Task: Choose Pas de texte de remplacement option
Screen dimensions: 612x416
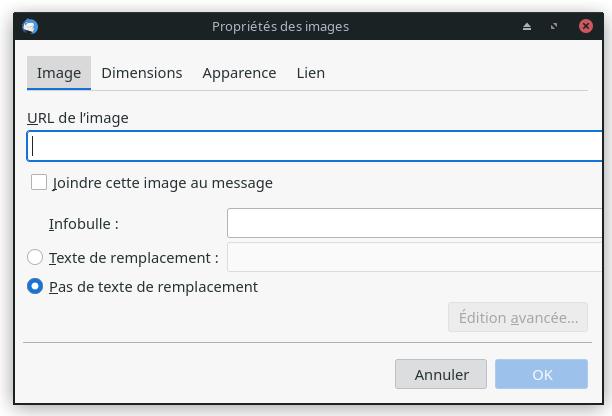Action: coord(35,286)
